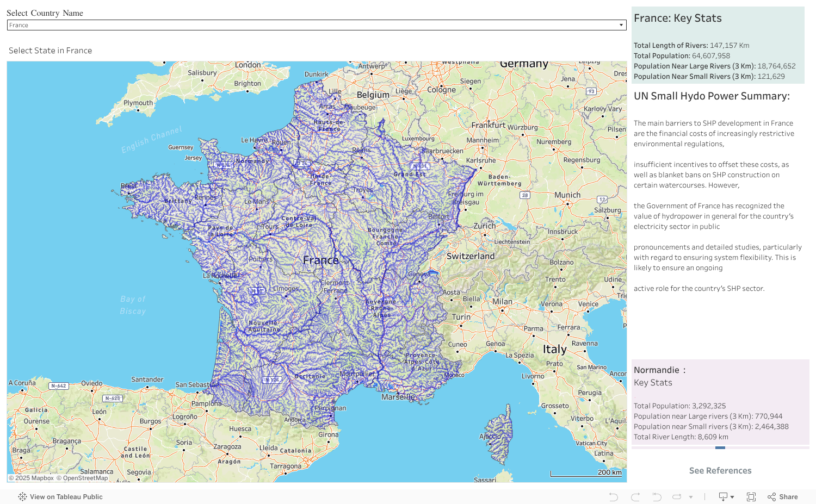This screenshot has height=504, width=816.
Task: Open the Refresh options dropdown arrow
Action: pos(690,496)
